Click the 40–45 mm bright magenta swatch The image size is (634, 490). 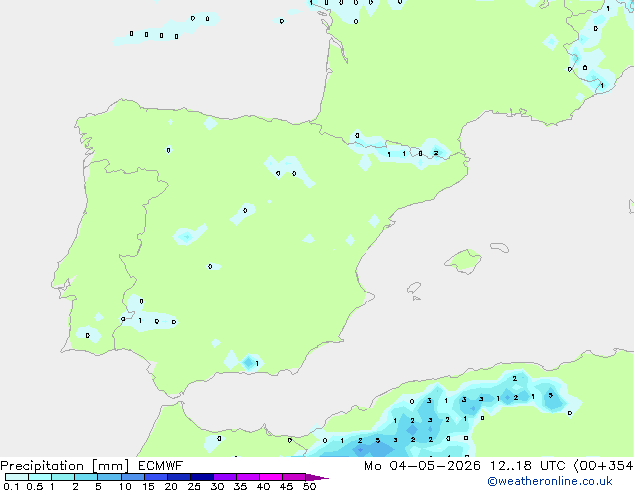271,477
